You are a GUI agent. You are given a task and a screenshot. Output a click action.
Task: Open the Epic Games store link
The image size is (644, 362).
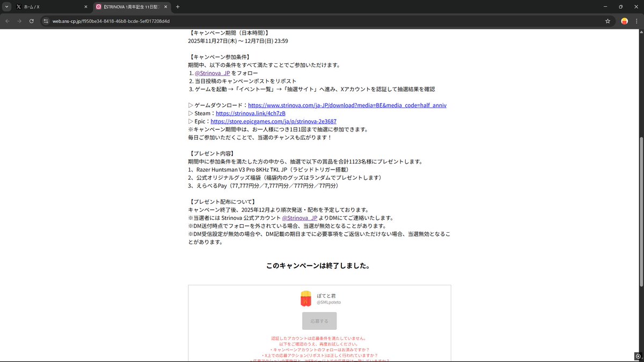274,121
